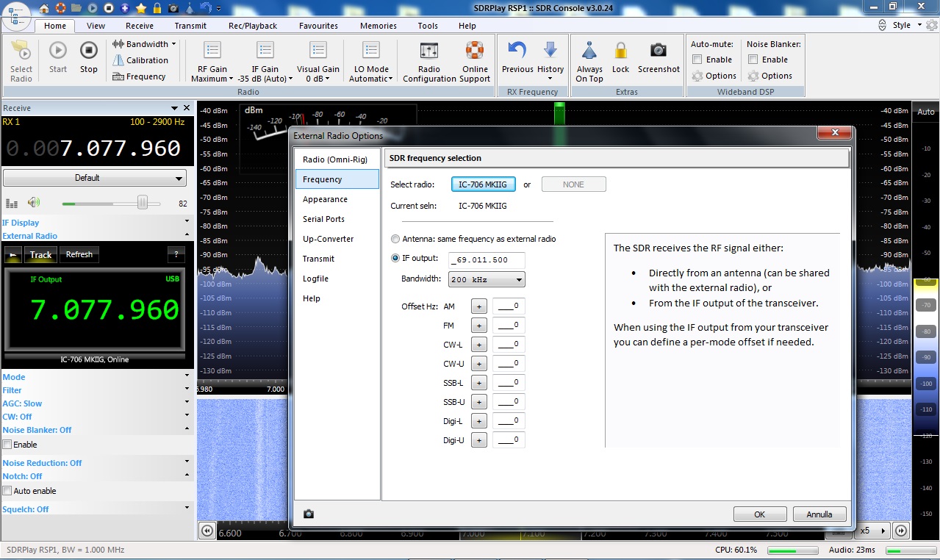Go to Previous RX frequency
The height and width of the screenshot is (560, 940).
pos(517,51)
